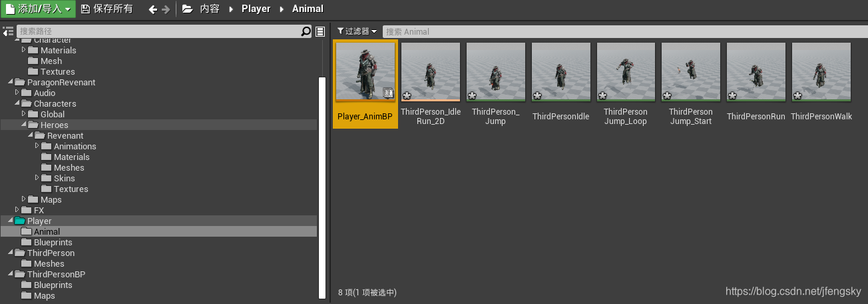Open the Add/Import dropdown button
The image size is (868, 304).
[x=38, y=9]
